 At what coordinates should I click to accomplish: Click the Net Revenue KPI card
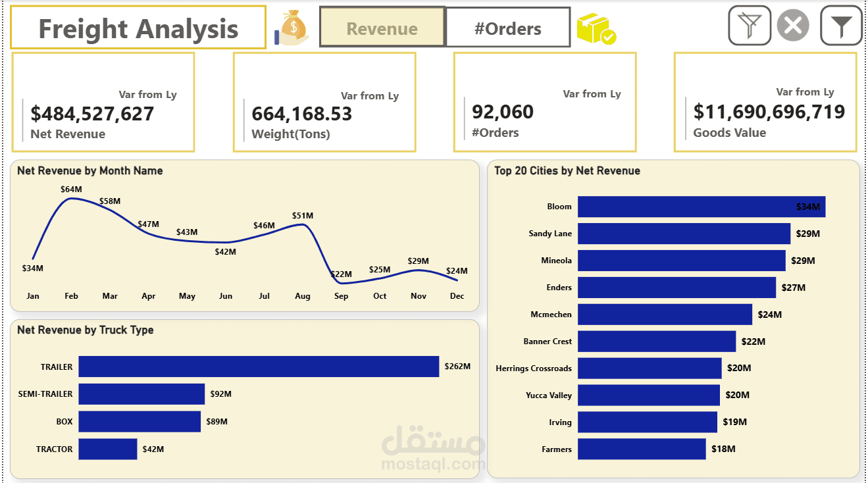(x=103, y=102)
